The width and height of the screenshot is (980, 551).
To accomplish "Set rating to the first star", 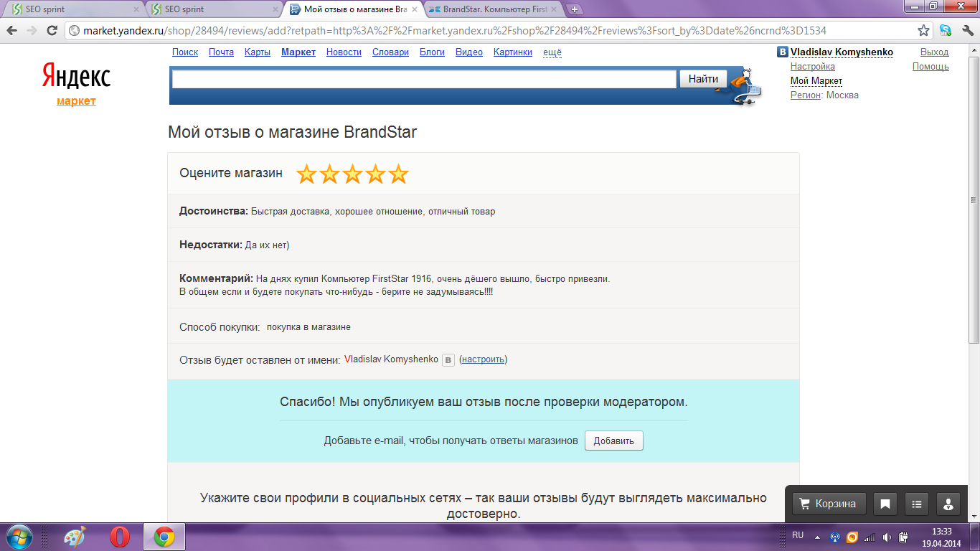I will click(306, 174).
